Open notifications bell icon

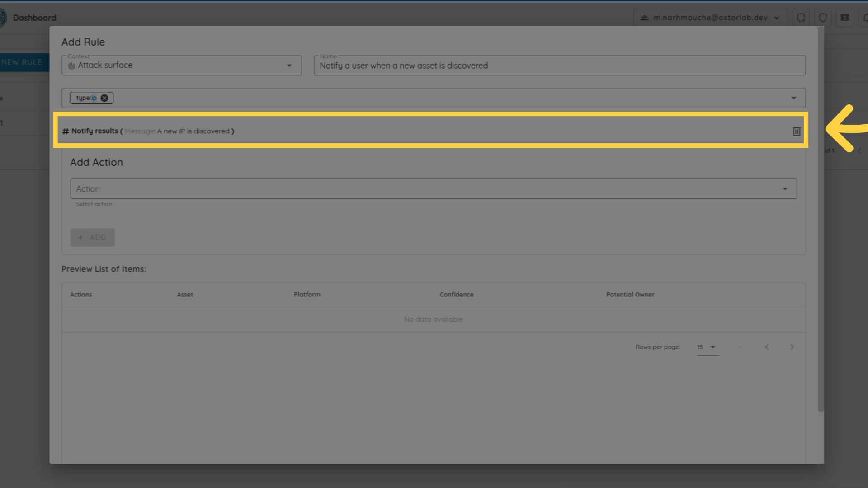pos(864,18)
